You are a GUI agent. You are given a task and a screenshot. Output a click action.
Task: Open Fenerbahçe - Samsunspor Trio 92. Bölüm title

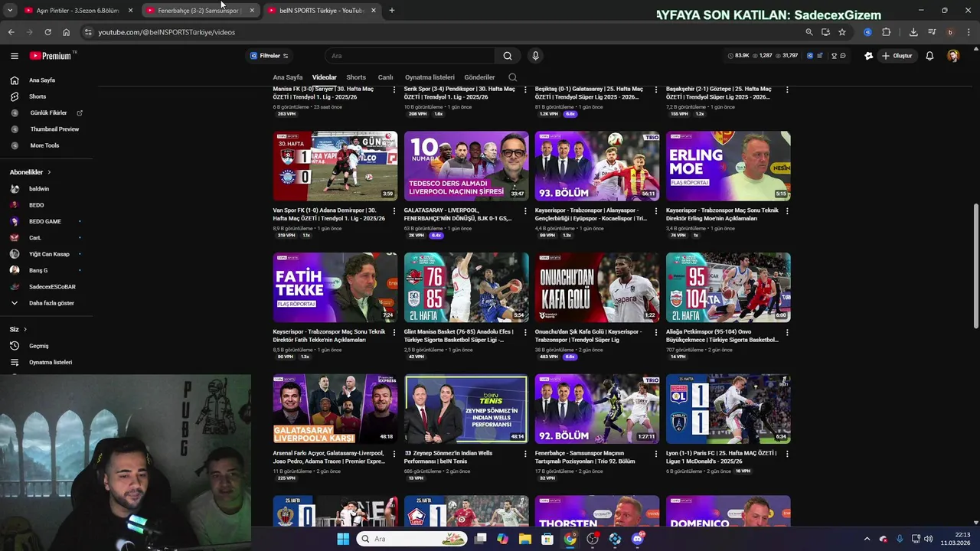(585, 457)
